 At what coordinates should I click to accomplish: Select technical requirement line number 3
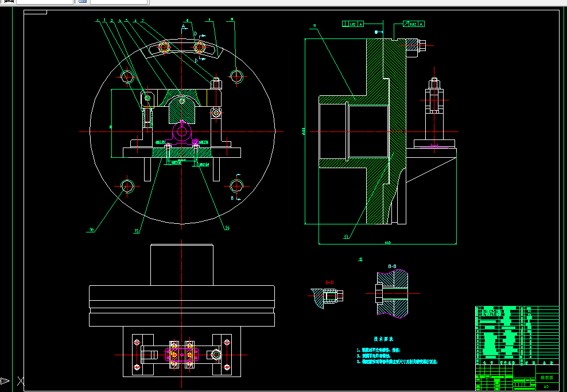[397, 361]
